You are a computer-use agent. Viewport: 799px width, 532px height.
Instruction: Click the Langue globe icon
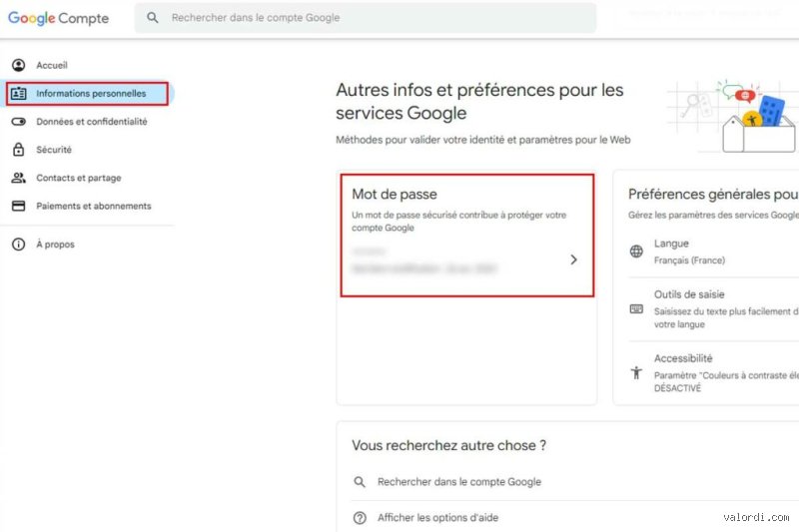(636, 251)
